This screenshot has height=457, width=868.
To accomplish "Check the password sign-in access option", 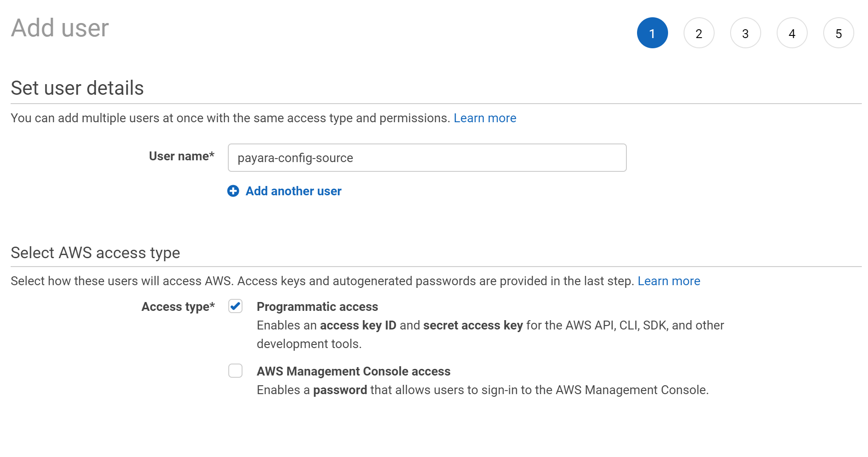I will pyautogui.click(x=235, y=371).
